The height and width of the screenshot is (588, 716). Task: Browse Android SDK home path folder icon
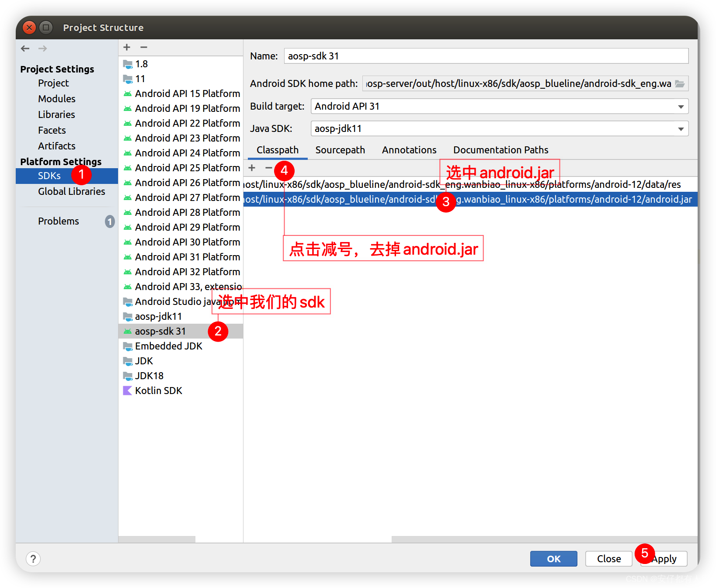coord(680,83)
